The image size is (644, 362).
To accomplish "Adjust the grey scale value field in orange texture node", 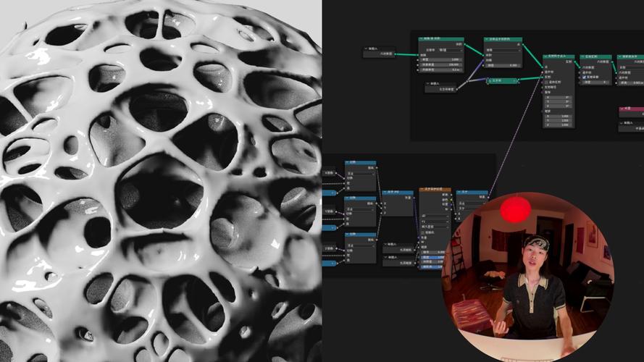I will tap(433, 252).
